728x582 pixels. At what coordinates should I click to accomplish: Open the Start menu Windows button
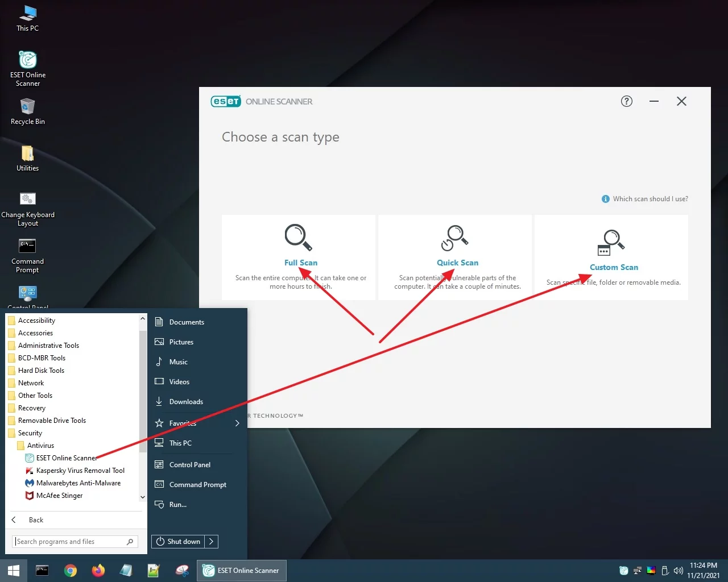tap(14, 571)
